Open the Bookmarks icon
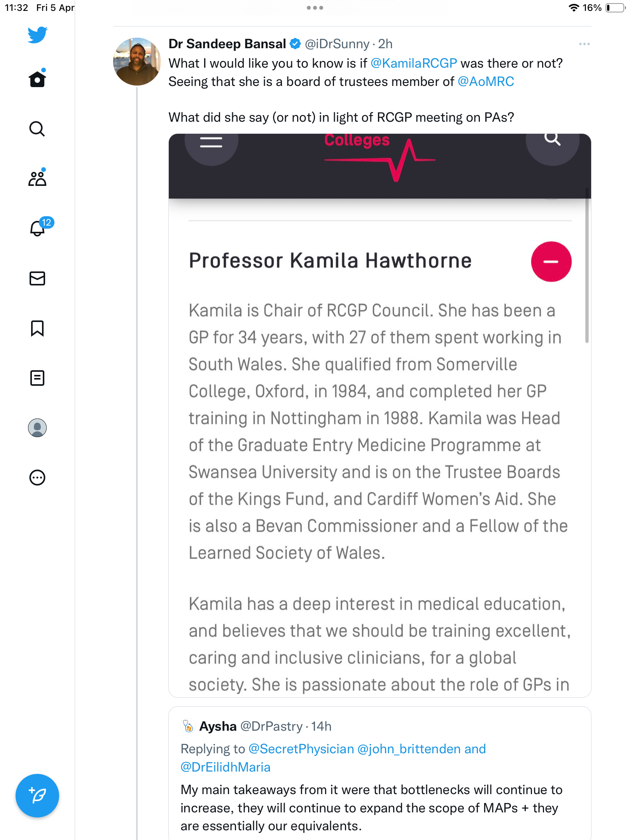 pos(37,328)
